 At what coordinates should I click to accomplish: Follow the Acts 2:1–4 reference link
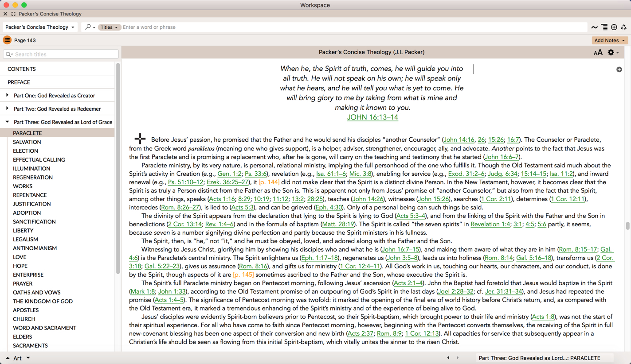point(408,283)
